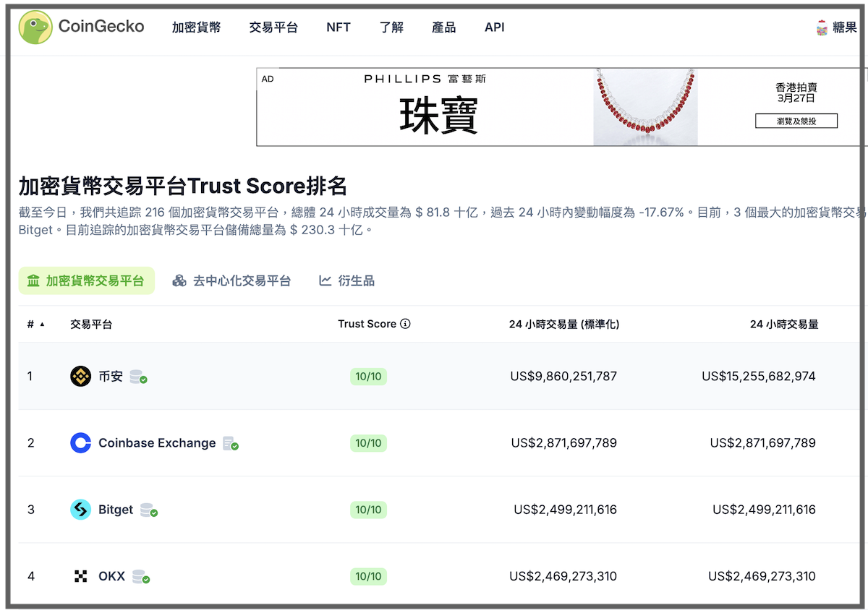Click the 瀏覽及競投 ad button

[x=796, y=121]
